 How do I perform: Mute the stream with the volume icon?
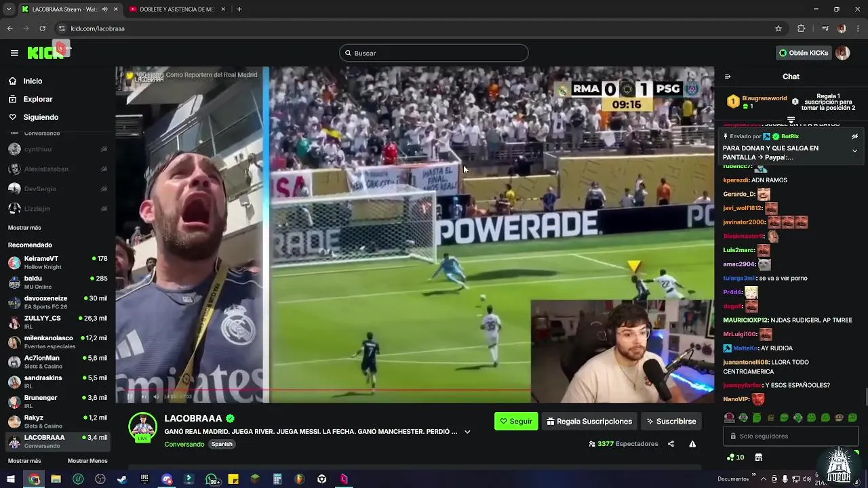[155, 396]
